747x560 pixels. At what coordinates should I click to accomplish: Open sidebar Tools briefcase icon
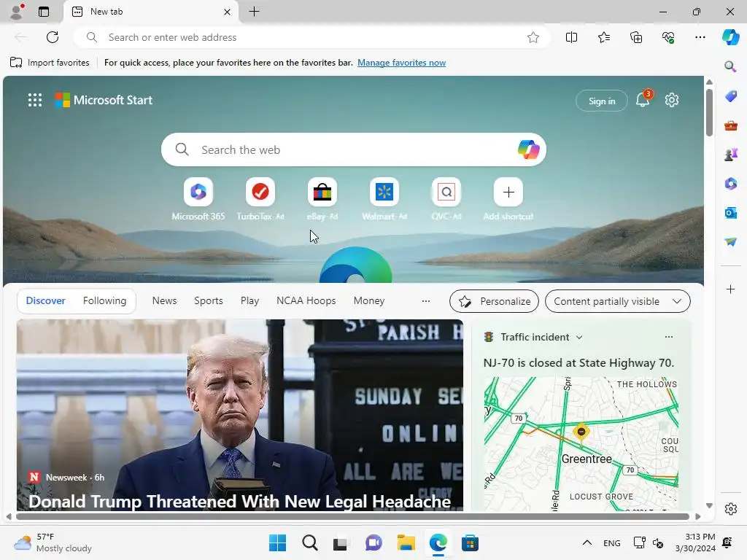click(x=730, y=125)
